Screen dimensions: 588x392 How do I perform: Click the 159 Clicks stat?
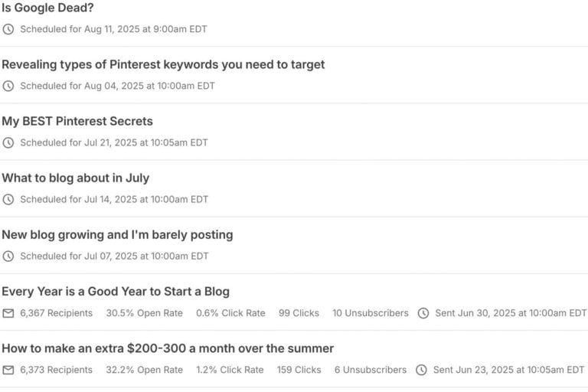[299, 370]
